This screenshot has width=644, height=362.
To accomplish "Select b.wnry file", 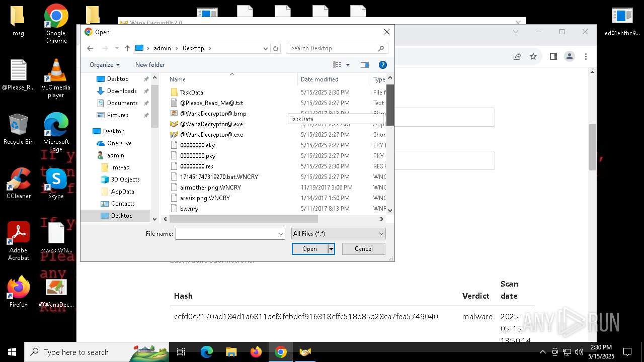I will [189, 209].
